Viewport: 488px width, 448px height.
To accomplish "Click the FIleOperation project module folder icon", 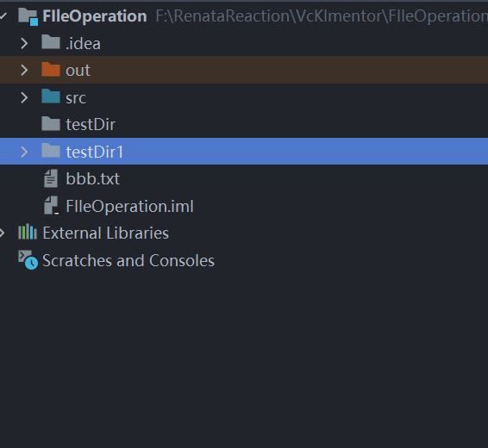I will coord(28,16).
